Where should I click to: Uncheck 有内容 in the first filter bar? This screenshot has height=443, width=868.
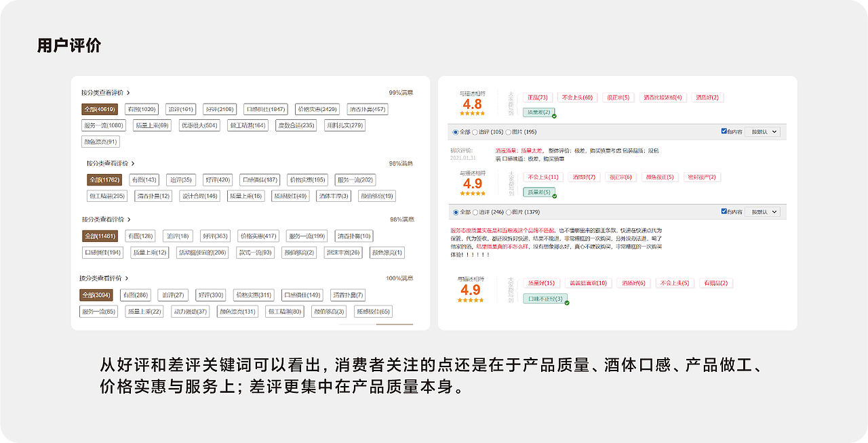(x=723, y=131)
